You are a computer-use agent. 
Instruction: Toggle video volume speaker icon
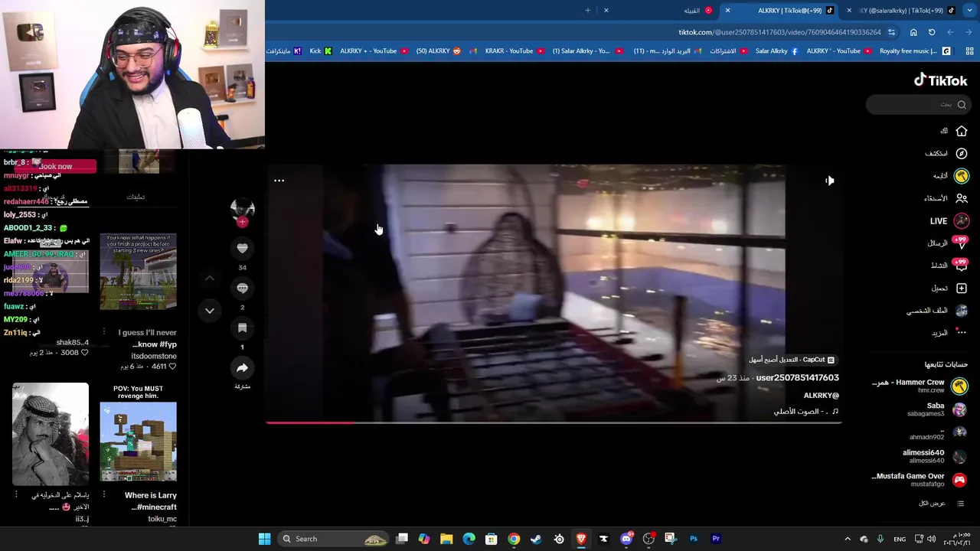[x=829, y=181]
